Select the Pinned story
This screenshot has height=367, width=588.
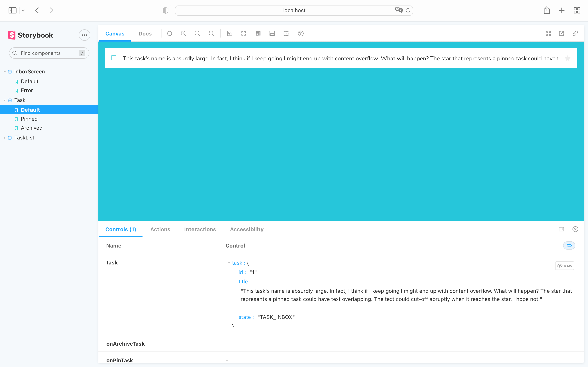tap(29, 119)
